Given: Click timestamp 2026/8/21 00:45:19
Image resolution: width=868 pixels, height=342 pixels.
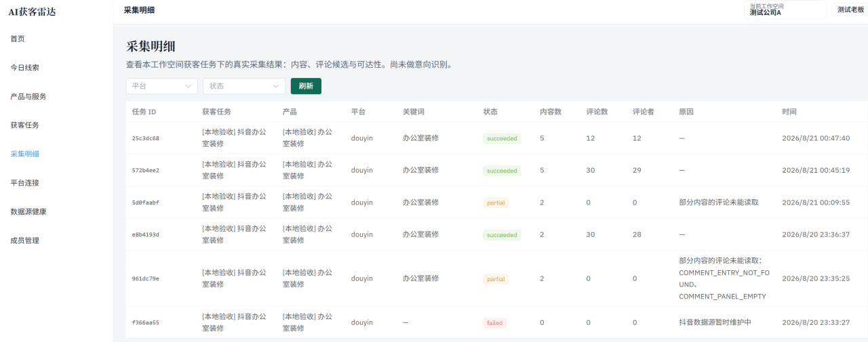Looking at the screenshot, I should click(816, 171).
